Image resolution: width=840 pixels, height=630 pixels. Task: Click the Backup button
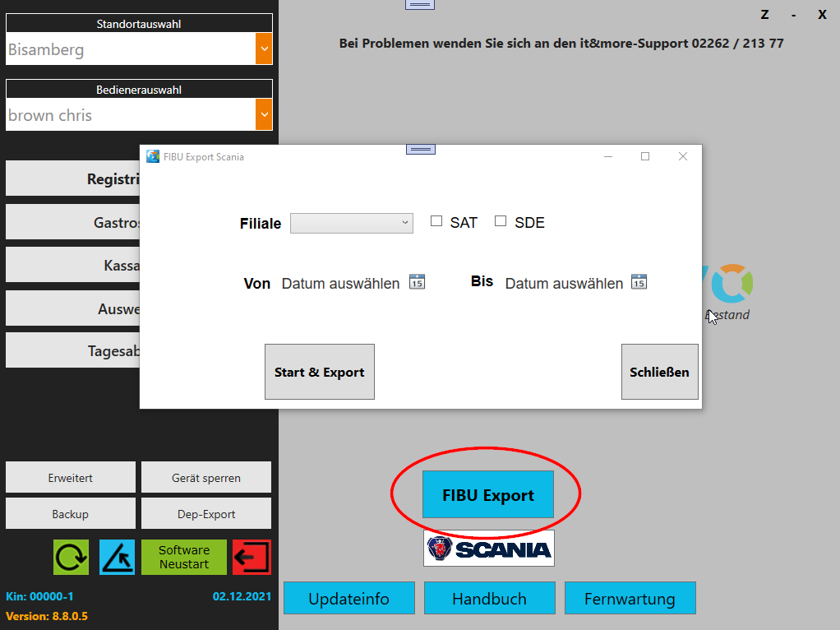point(70,514)
